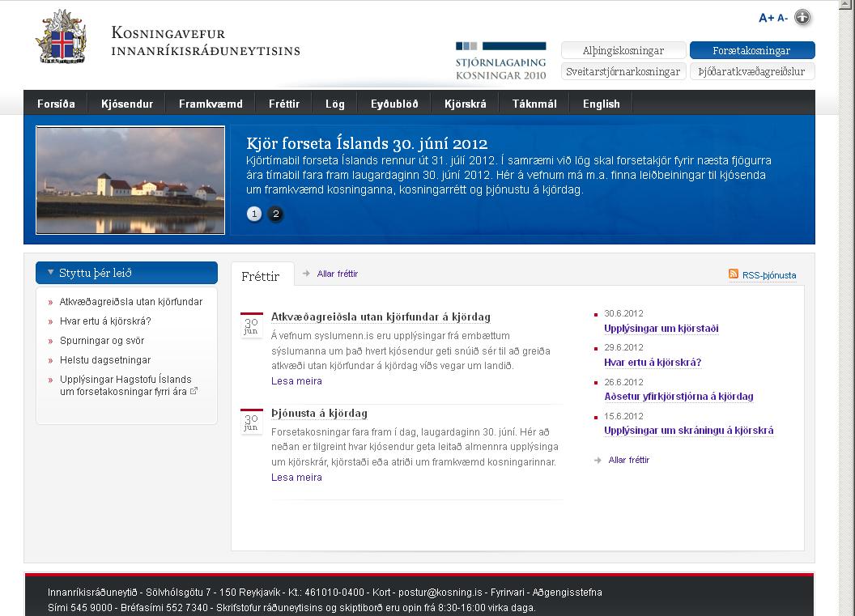The height and width of the screenshot is (616, 855).
Task: Click the 30 jún date icon beside Atkvæðagreiðsla article
Action: click(251, 325)
